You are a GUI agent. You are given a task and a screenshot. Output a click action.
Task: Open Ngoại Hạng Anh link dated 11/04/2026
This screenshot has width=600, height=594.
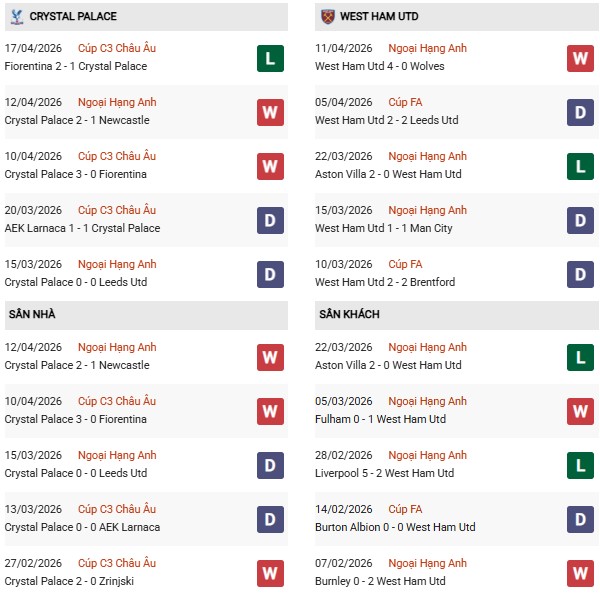pos(428,48)
